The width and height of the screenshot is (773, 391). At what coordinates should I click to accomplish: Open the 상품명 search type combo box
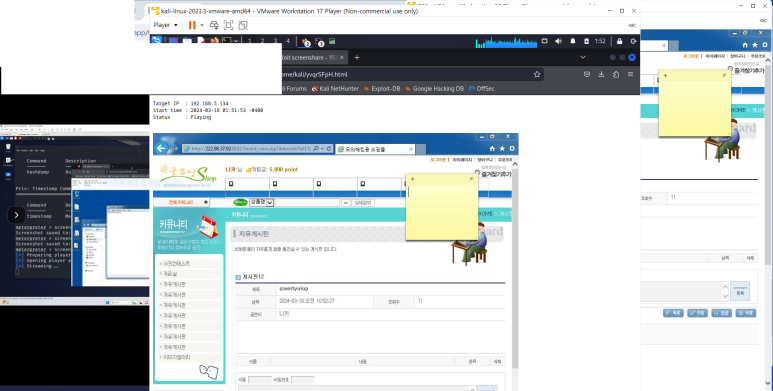(261, 202)
